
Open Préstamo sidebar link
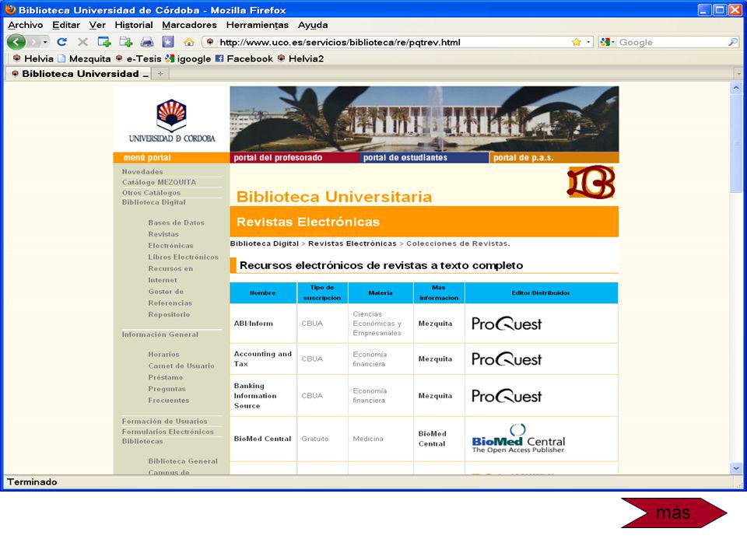tap(166, 377)
